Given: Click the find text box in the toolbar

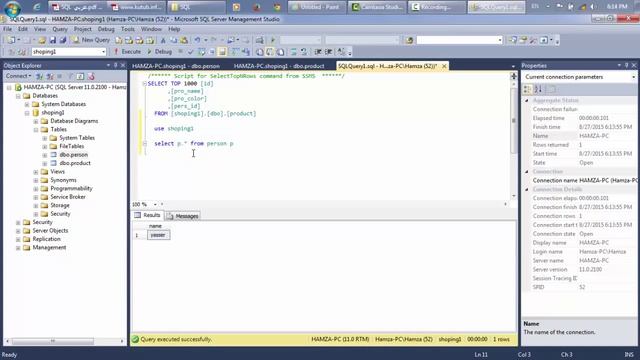Looking at the screenshot, I should pyautogui.click(x=459, y=40).
